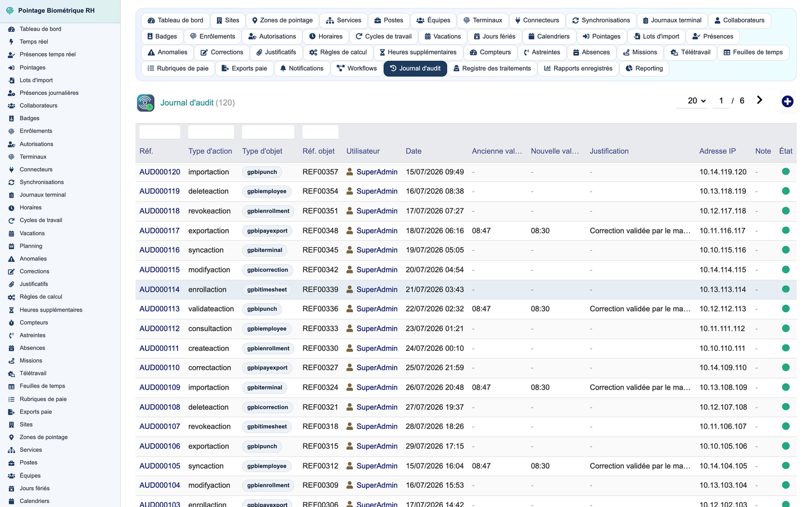
Task: Click green status dot for AUD000120
Action: pyautogui.click(x=786, y=172)
